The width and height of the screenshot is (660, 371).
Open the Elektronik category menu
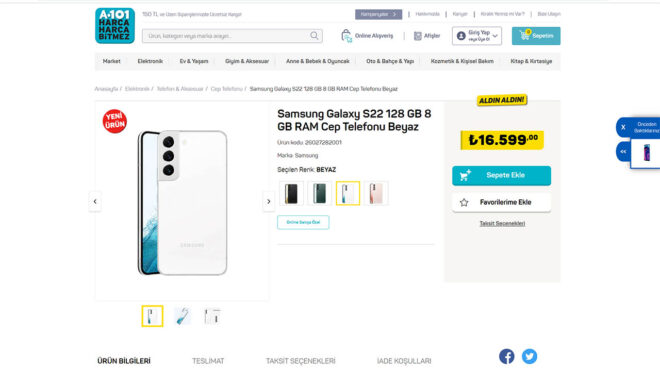click(150, 61)
